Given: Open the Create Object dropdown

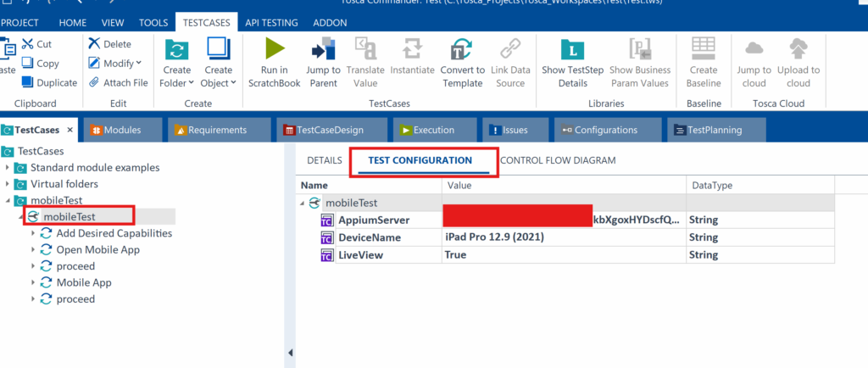Looking at the screenshot, I should pyautogui.click(x=233, y=83).
